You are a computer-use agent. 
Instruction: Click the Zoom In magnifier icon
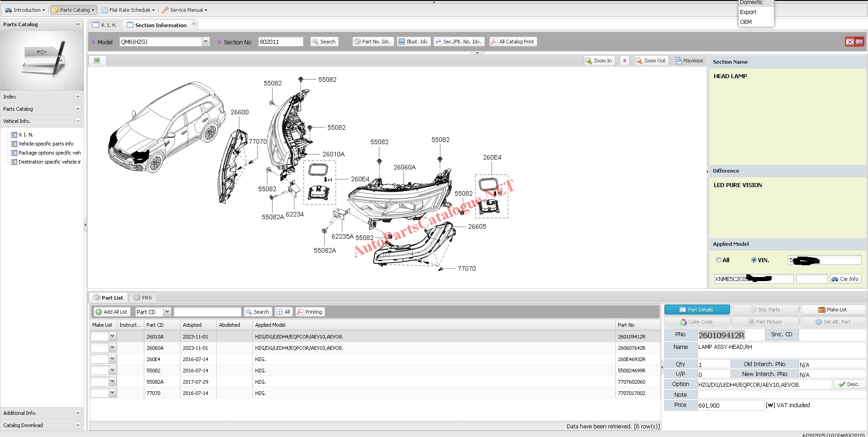[588, 61]
